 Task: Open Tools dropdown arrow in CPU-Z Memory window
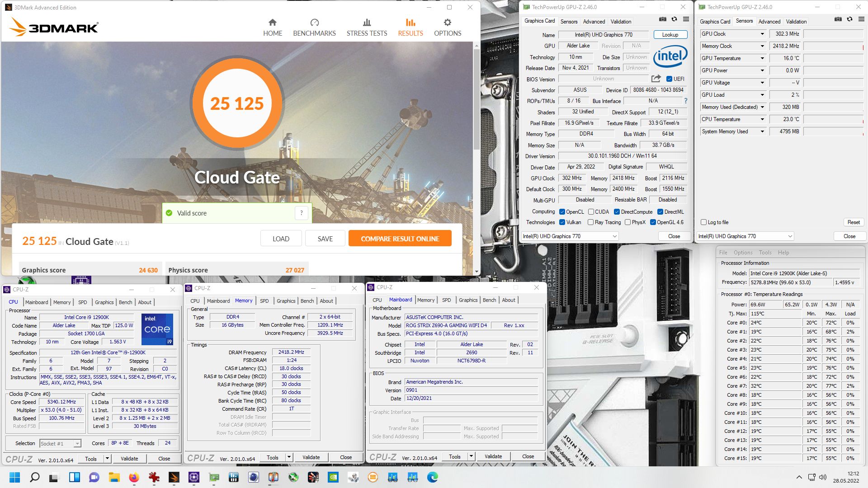[x=289, y=457]
